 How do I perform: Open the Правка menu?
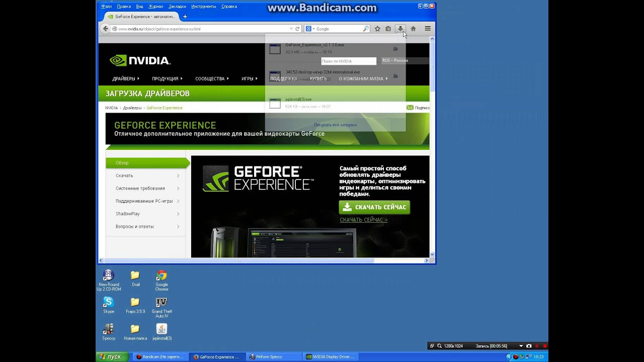point(124,7)
